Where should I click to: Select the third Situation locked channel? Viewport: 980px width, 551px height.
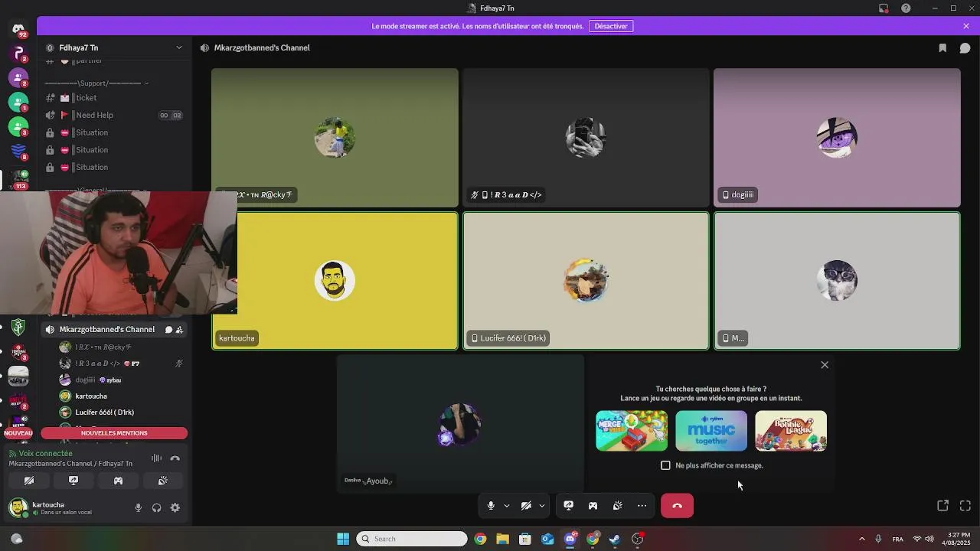pyautogui.click(x=115, y=167)
